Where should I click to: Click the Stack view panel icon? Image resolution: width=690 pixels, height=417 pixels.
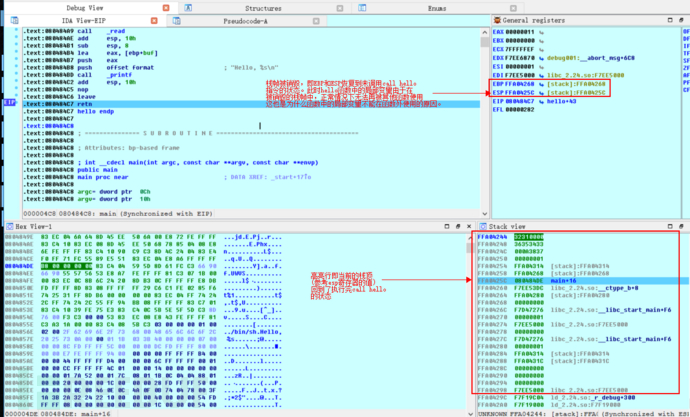[483, 226]
